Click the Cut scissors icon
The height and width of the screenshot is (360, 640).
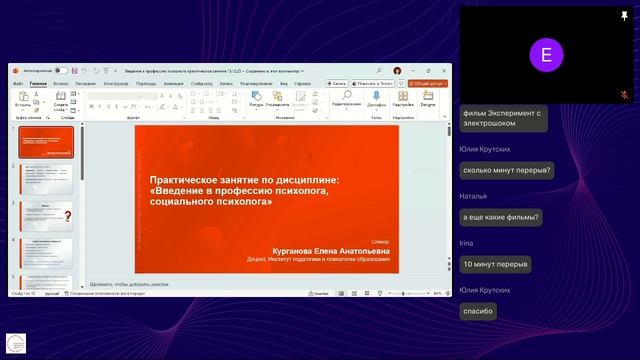pos(36,94)
